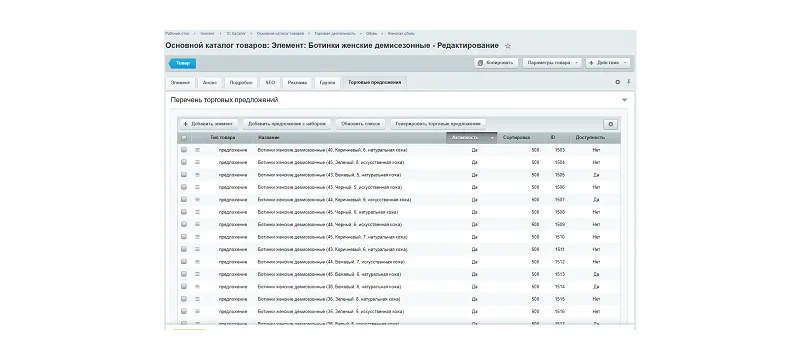Select the Торговые предложения tab
Screen dimensions: 800x360
(x=374, y=82)
